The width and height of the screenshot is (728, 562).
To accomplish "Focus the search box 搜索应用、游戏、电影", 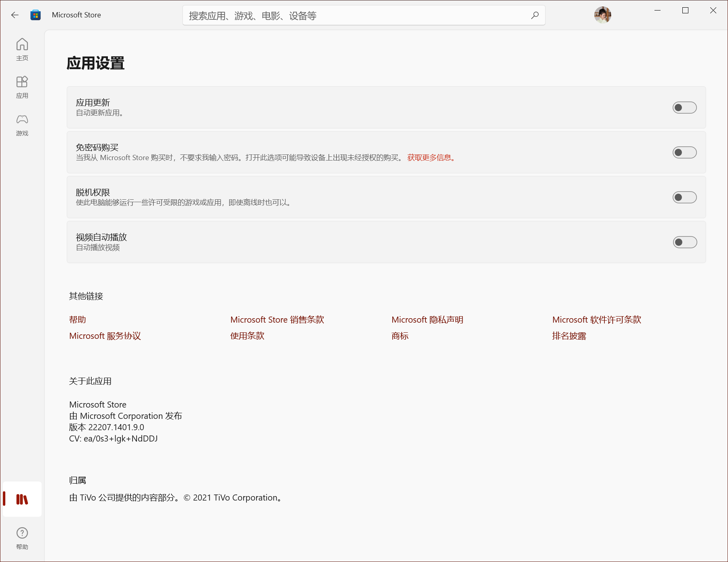I will tap(364, 15).
